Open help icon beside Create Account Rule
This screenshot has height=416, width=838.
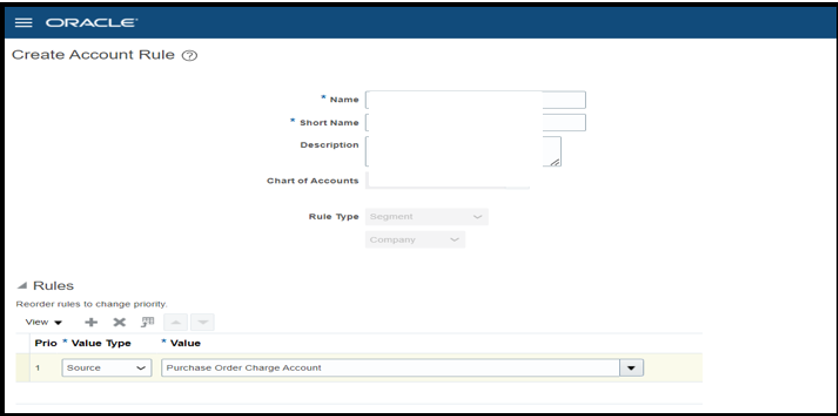click(x=189, y=56)
